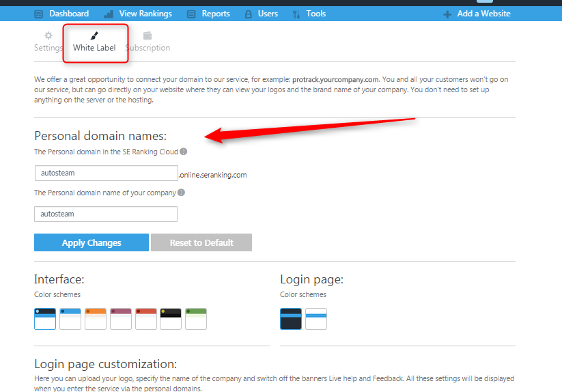Switch to the Settings tab
The width and height of the screenshot is (562, 392).
(x=48, y=42)
